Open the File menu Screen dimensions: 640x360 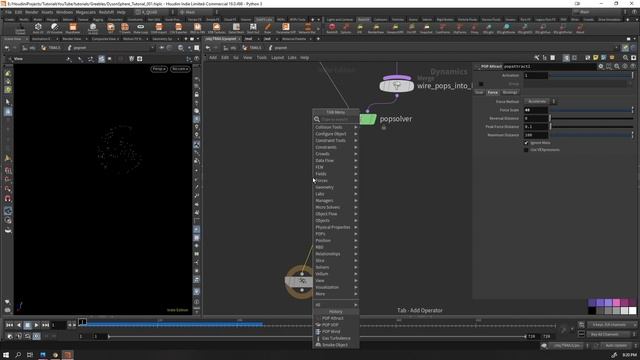pyautogui.click(x=8, y=12)
